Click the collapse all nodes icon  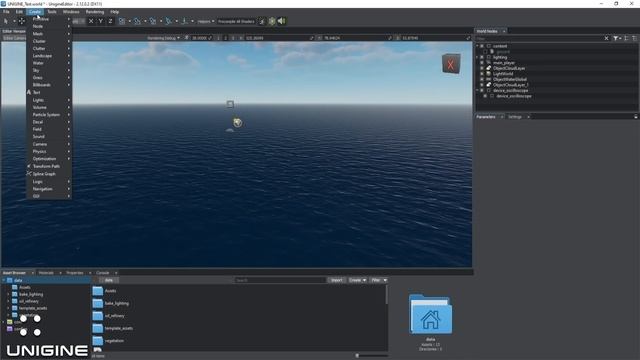[x=635, y=38]
